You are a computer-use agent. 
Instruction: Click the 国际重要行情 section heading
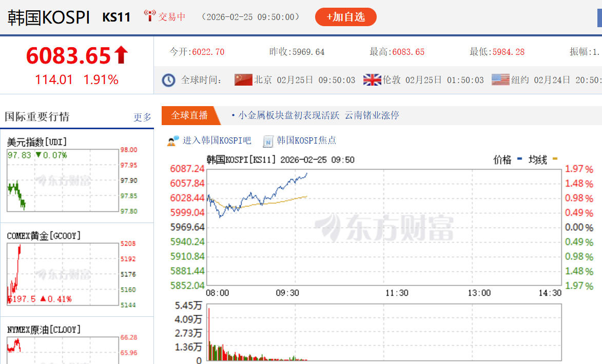coord(37,116)
